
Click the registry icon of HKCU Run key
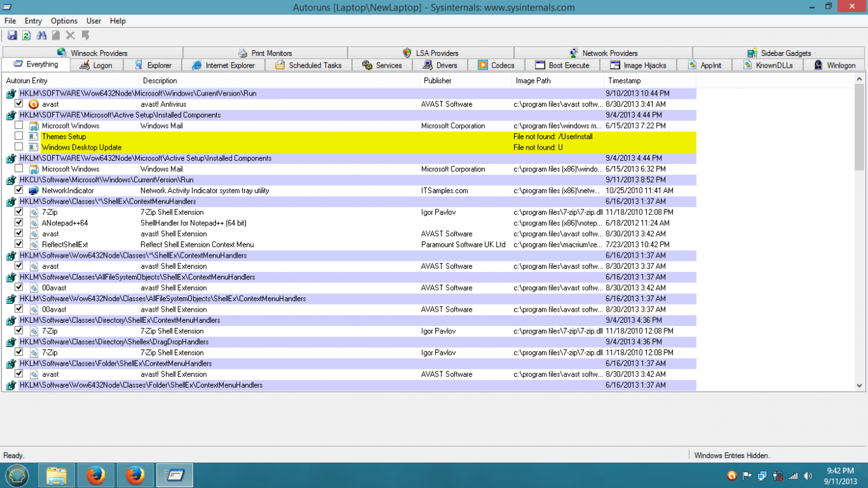[11, 180]
